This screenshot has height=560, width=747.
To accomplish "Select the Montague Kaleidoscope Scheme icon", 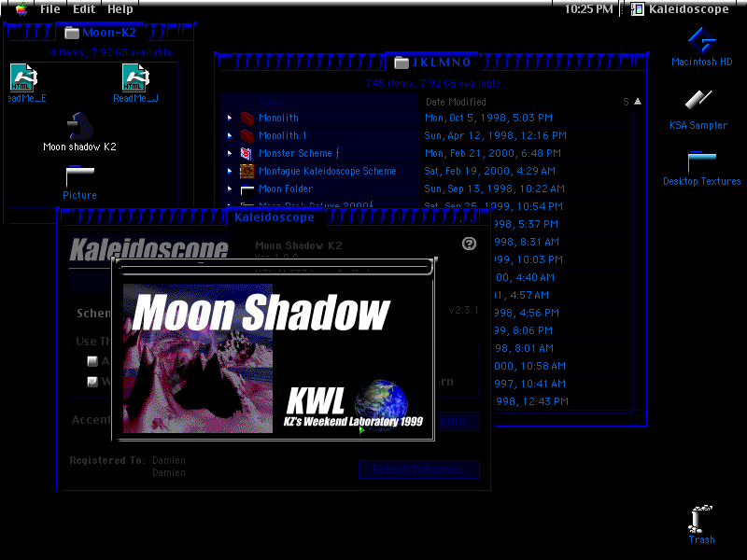I will tap(247, 171).
